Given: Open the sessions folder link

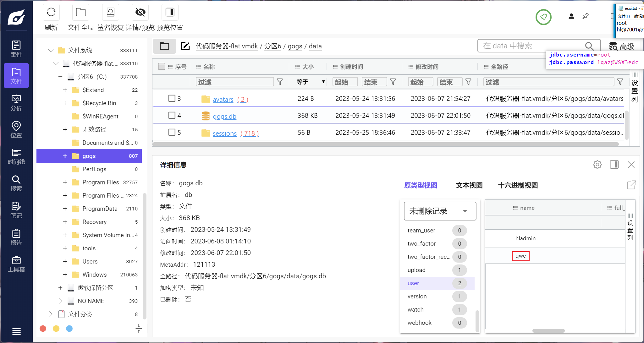Looking at the screenshot, I should pyautogui.click(x=224, y=133).
